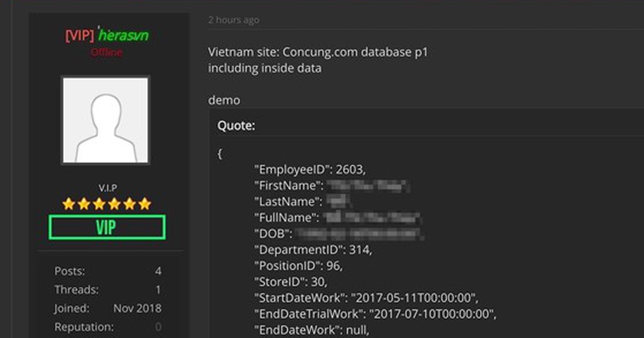Select the Threads count value 1
This screenshot has height=338, width=644.
coord(158,290)
